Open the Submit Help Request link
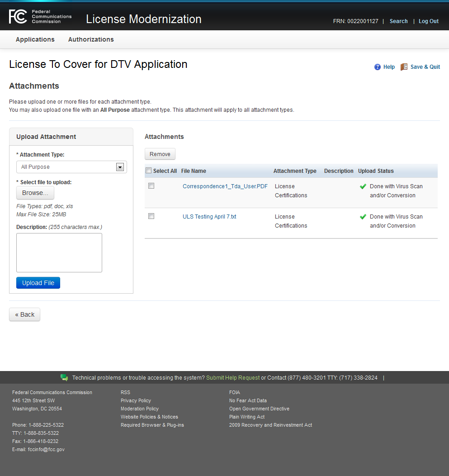This screenshot has height=476, width=449. (233, 378)
